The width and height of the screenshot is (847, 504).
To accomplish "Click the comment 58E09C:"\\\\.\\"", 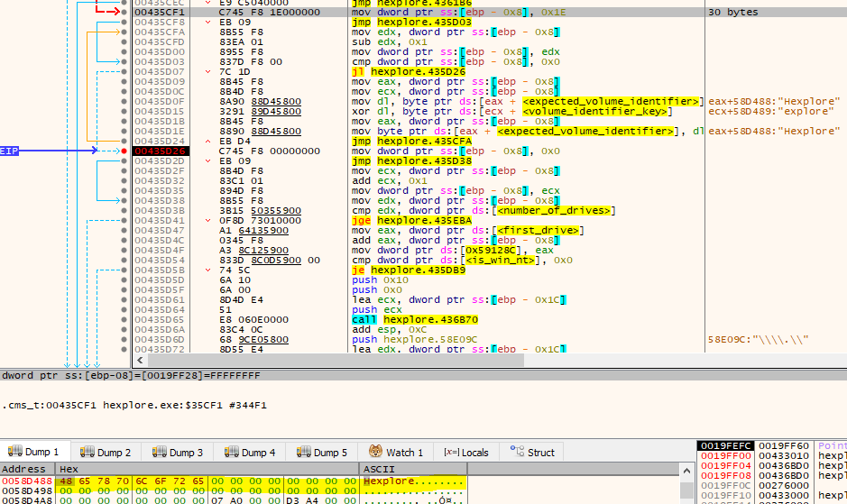I will click(758, 340).
